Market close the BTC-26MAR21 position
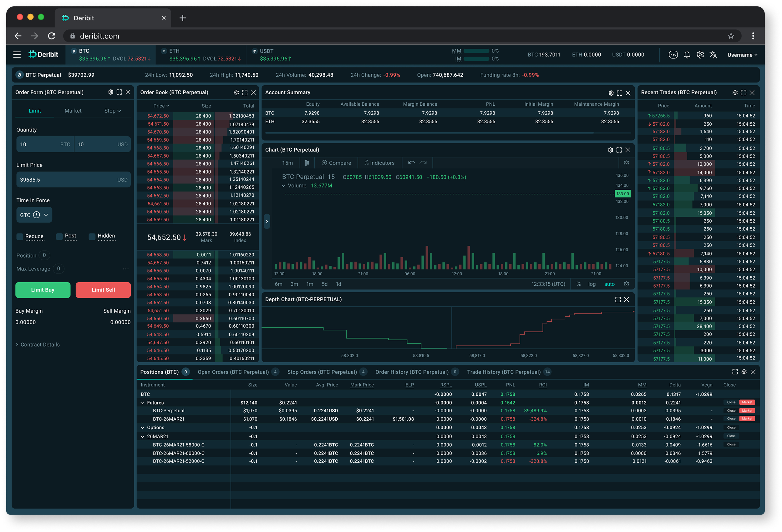The image size is (782, 532). 747,419
